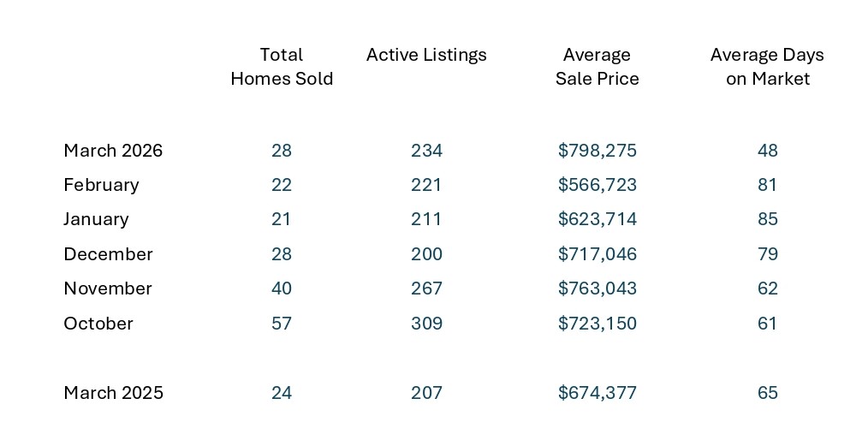Select the $717,046 December sale price
The width and height of the screenshot is (868, 446).
[597, 254]
